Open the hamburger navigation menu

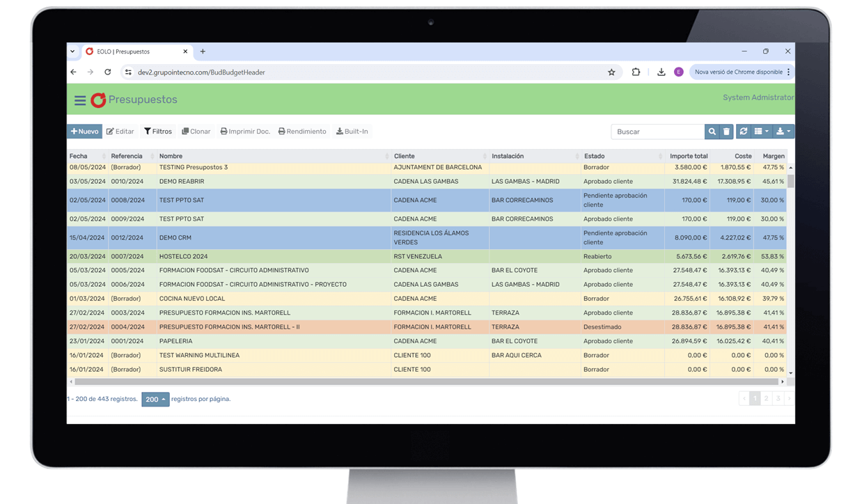click(x=80, y=100)
